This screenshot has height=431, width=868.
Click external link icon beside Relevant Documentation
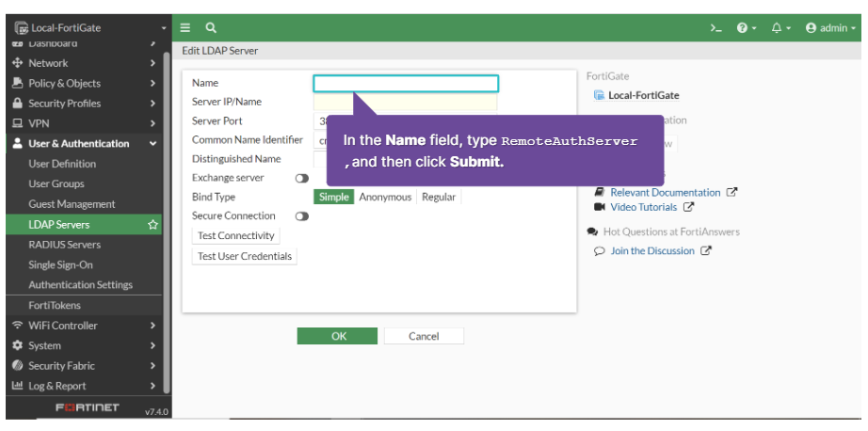(x=731, y=193)
